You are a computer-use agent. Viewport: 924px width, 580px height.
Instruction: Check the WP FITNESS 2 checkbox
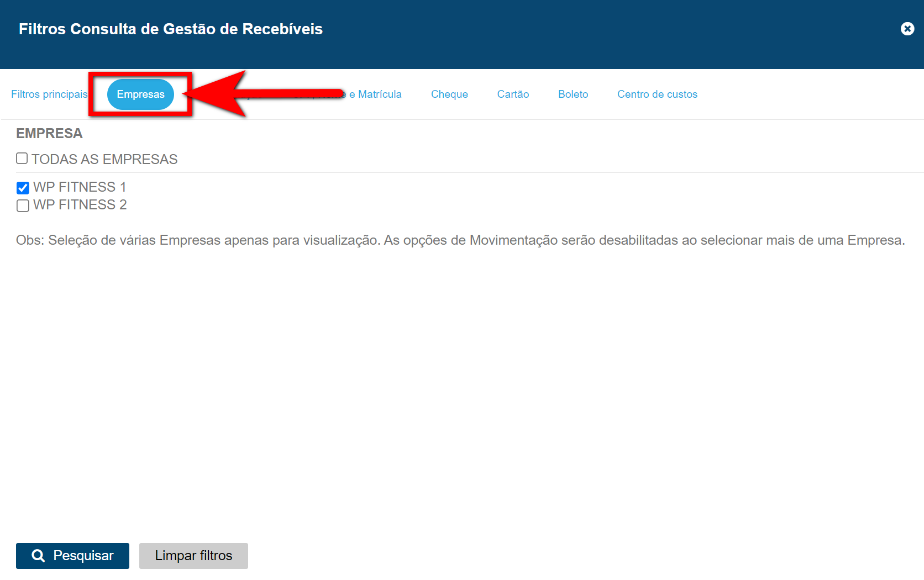[23, 205]
